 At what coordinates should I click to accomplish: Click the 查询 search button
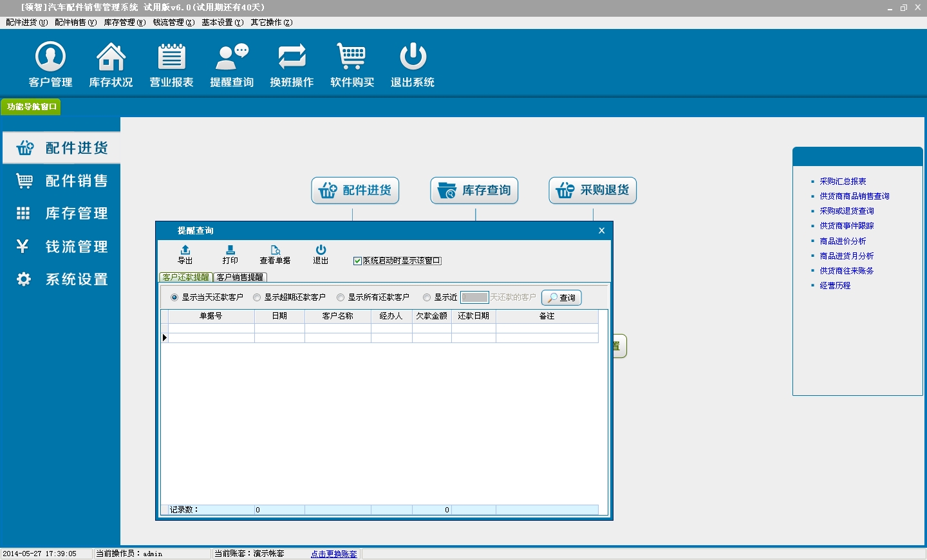click(561, 297)
